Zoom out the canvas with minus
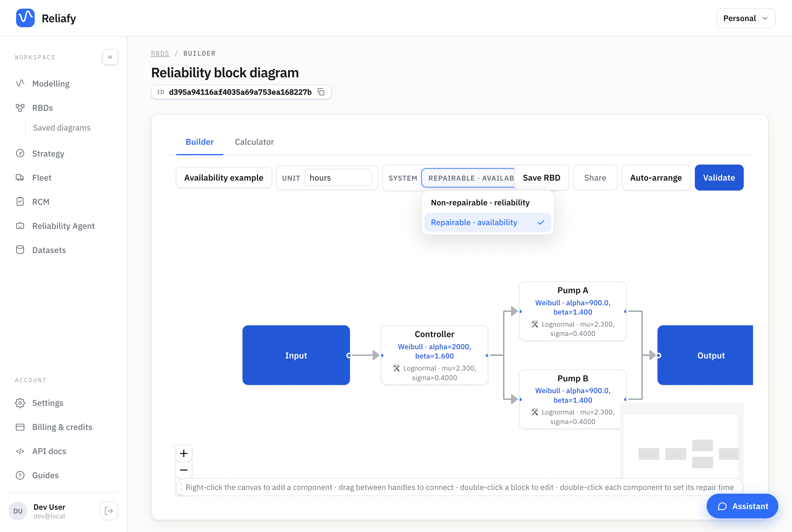 point(183,470)
